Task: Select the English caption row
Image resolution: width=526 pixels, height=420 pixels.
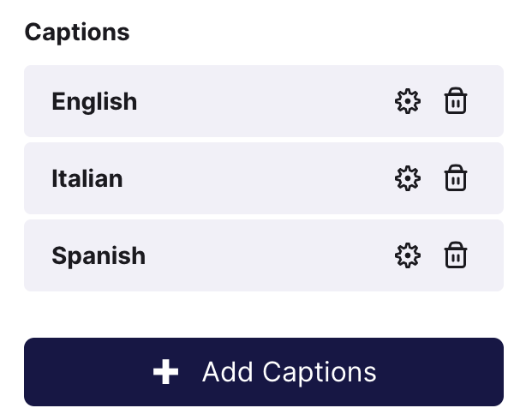Action: tap(264, 101)
